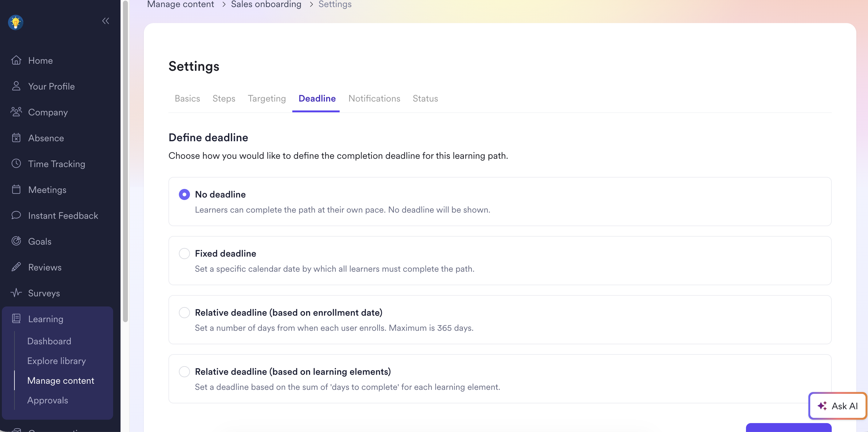Image resolution: width=868 pixels, height=432 pixels.
Task: Click the Time Tracking clock icon
Action: point(16,164)
